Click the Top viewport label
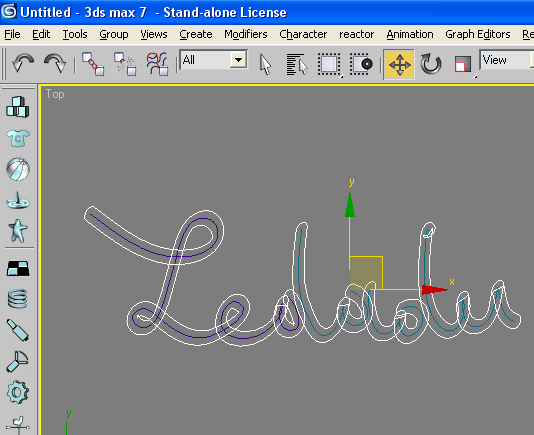Screen dimensions: 534x435 [x=55, y=94]
